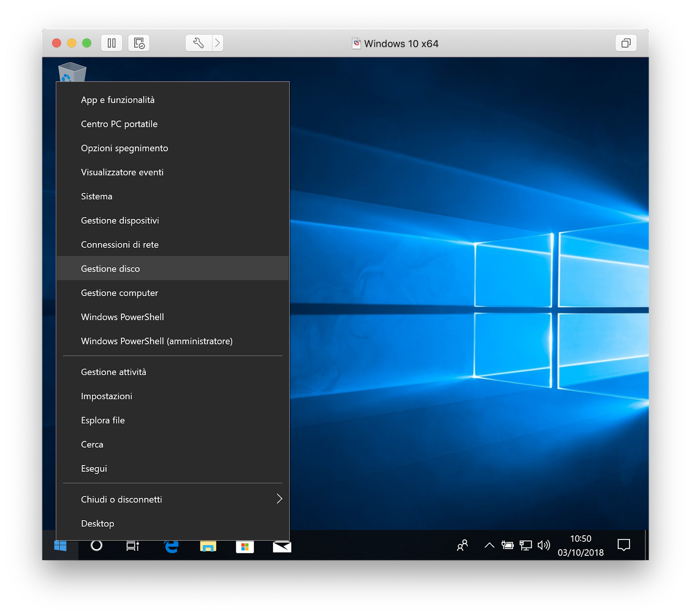
Task: Open Microsoft Store from taskbar
Action: pos(245,547)
